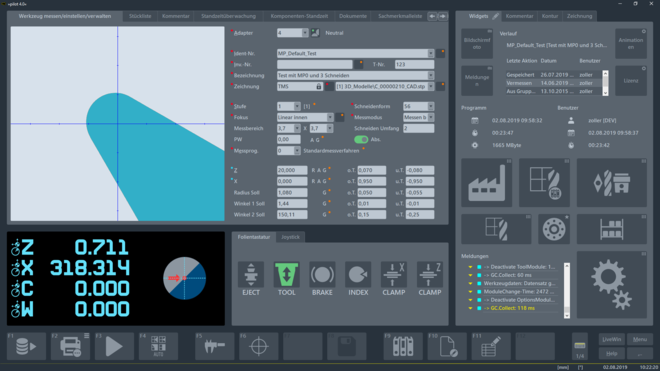Open the F2 printer function
The width and height of the screenshot is (660, 371).
click(70, 346)
